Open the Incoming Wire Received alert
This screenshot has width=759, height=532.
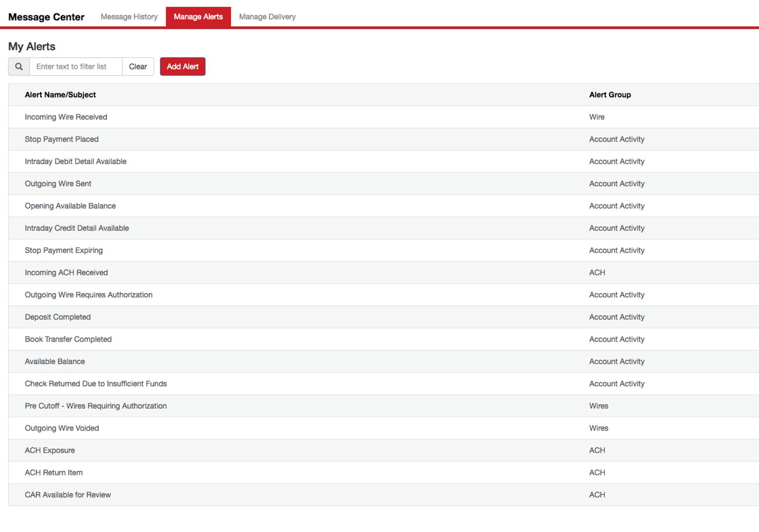pyautogui.click(x=66, y=117)
